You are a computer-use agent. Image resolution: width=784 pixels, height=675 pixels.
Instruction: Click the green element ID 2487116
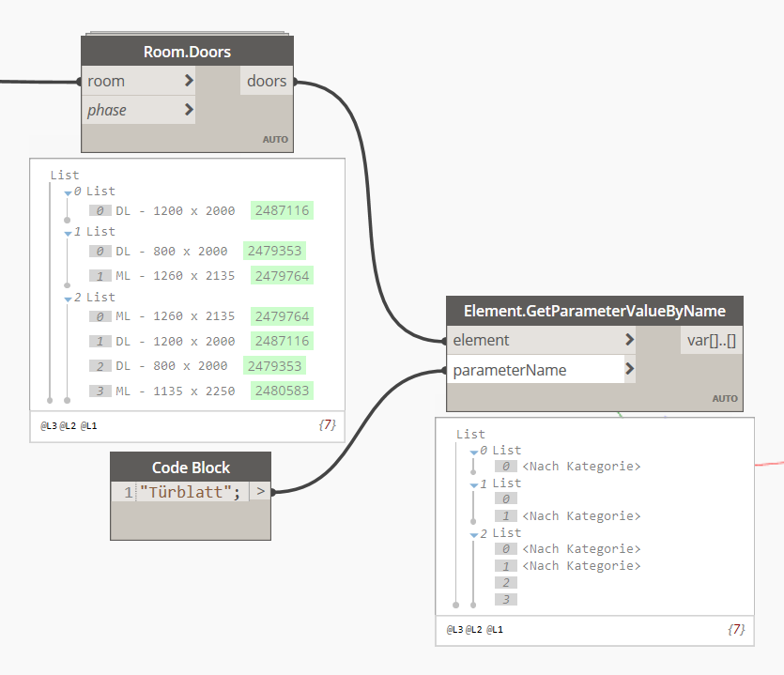[x=281, y=210]
